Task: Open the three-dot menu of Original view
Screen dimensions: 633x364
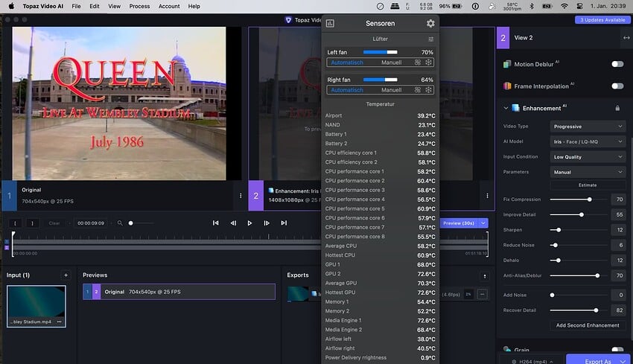Action: 240,196
